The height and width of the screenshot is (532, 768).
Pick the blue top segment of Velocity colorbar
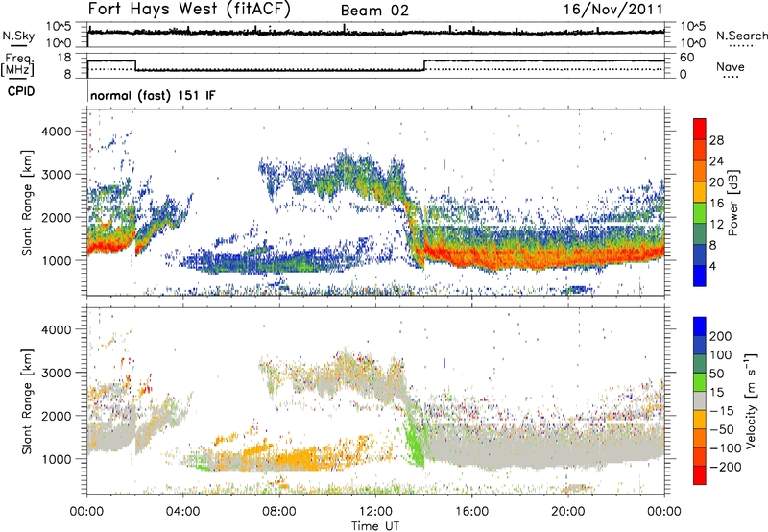click(700, 326)
